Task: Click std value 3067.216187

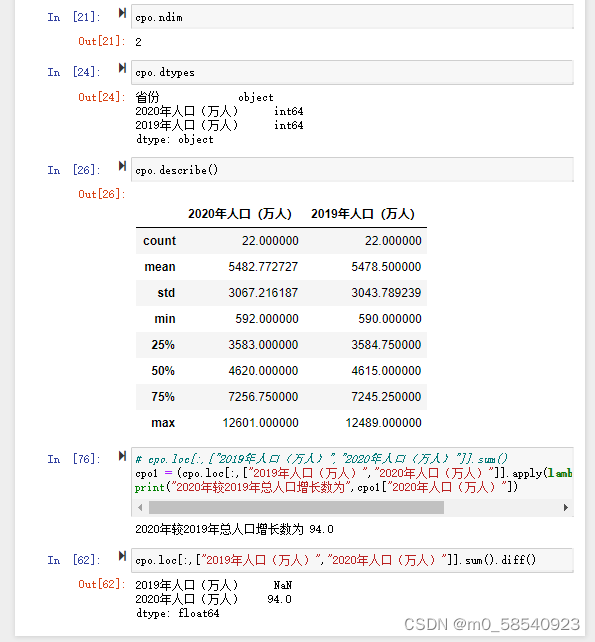Action: (x=263, y=293)
